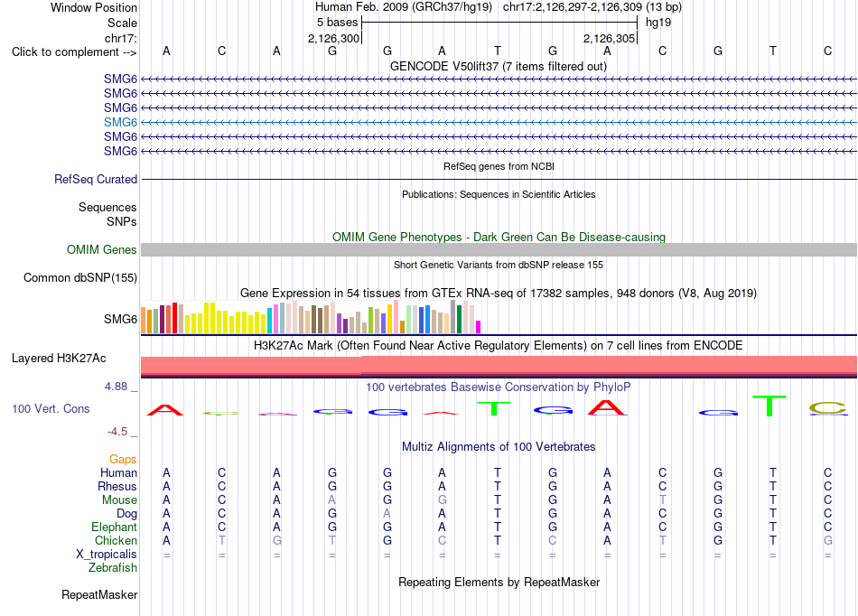Click the 'chr17:' base position label
Screen dimensions: 858x616
[121, 38]
